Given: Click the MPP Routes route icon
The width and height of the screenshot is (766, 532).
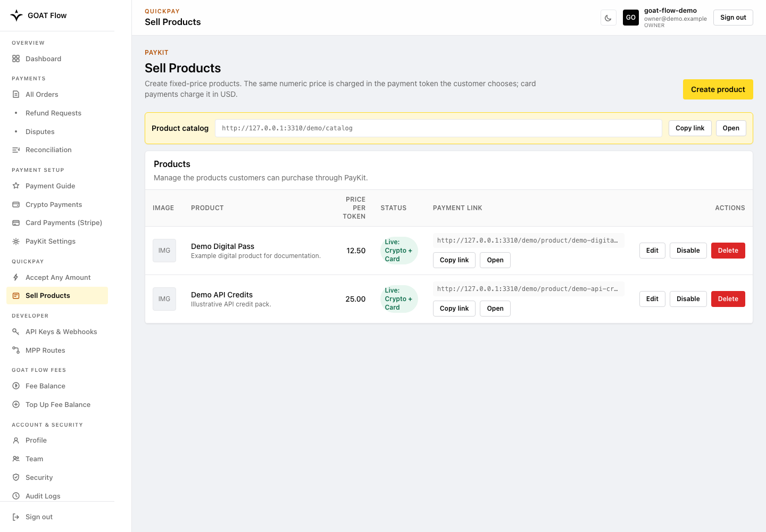Looking at the screenshot, I should (16, 351).
